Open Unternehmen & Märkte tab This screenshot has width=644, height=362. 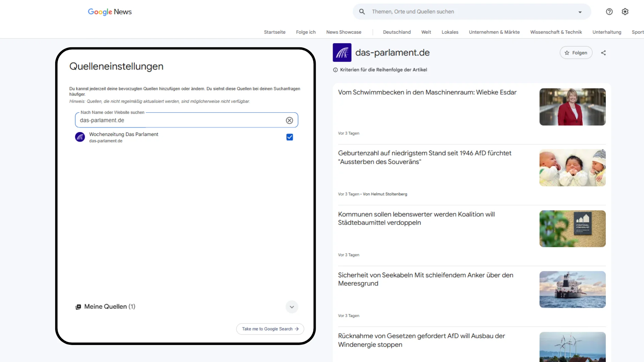coord(494,32)
